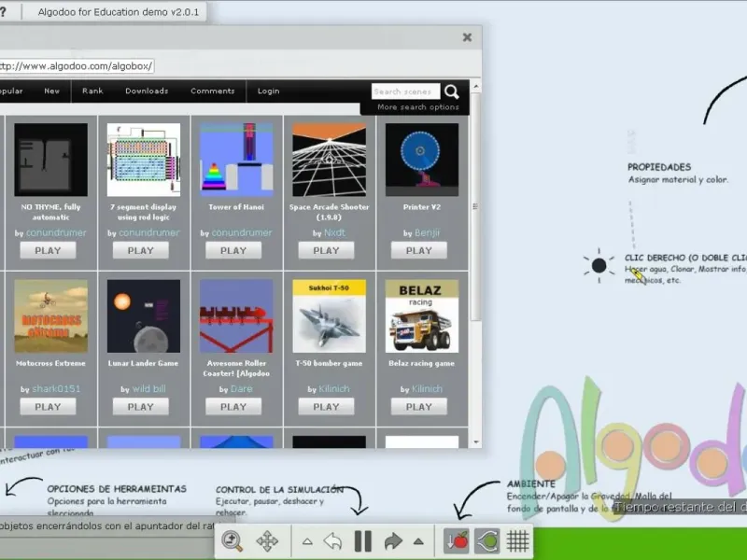Viewport: 747px width, 560px height.
Task: Open 7 segment display thumbnail
Action: 144,160
